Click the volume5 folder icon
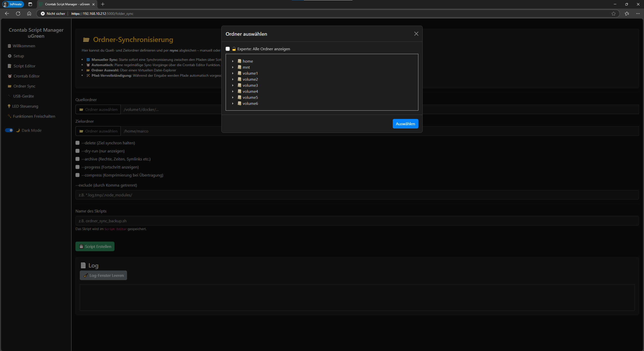The width and height of the screenshot is (644, 351). pos(239,97)
